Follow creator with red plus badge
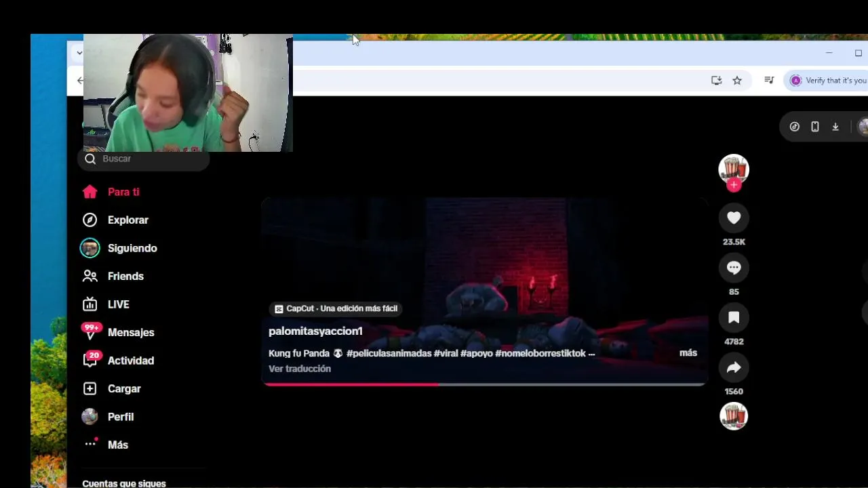The image size is (868, 488). pyautogui.click(x=734, y=185)
